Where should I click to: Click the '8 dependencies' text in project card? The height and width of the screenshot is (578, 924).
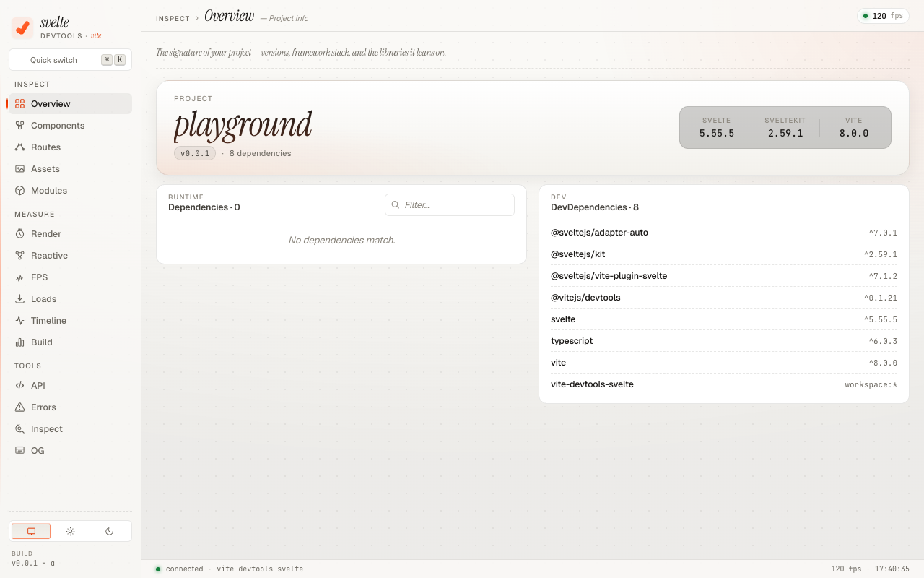[261, 153]
